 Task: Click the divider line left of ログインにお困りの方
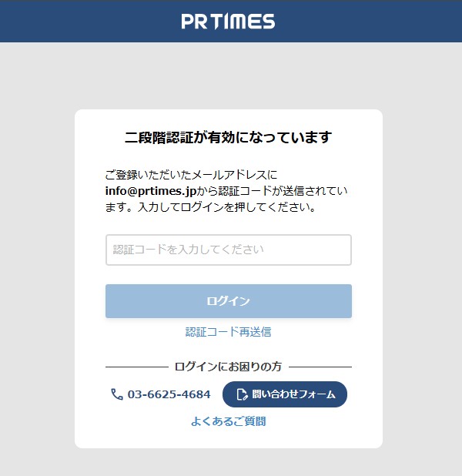click(x=136, y=367)
